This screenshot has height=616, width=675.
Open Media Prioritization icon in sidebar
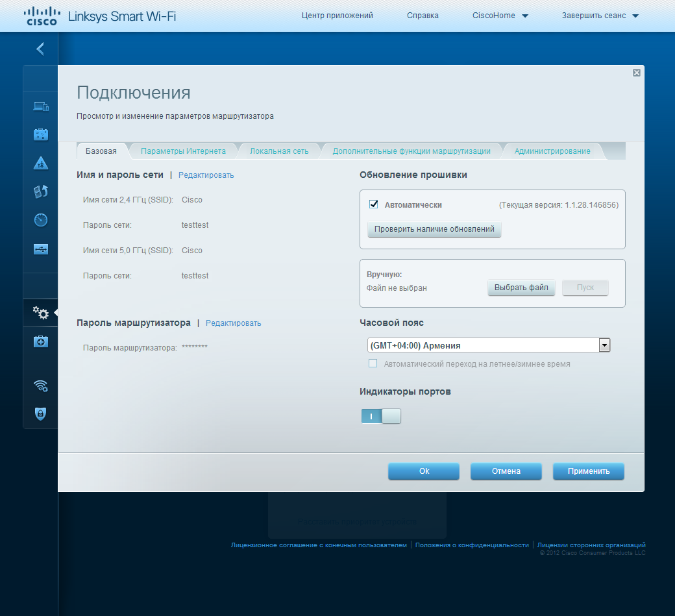coord(41,191)
